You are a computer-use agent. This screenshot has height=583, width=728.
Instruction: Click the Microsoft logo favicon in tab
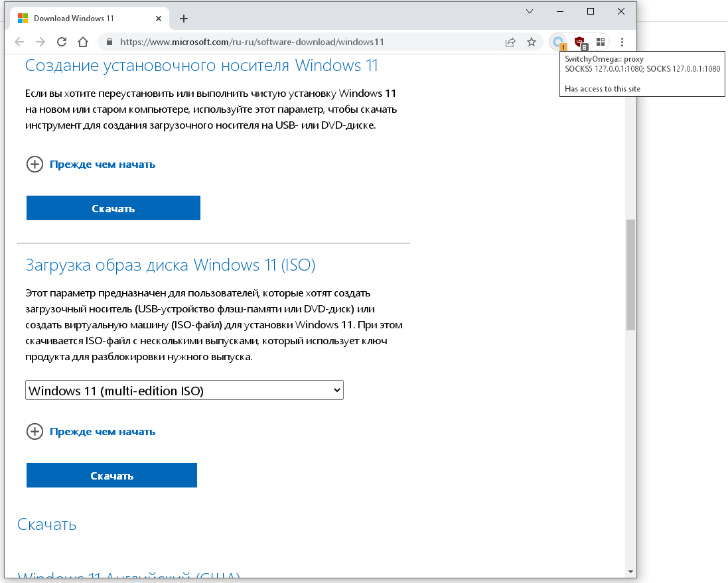click(23, 19)
